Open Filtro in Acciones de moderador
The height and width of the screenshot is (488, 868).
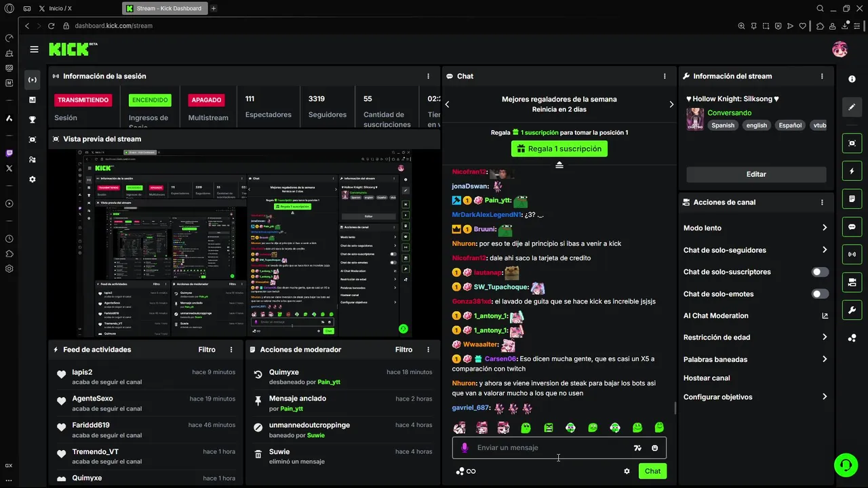403,350
